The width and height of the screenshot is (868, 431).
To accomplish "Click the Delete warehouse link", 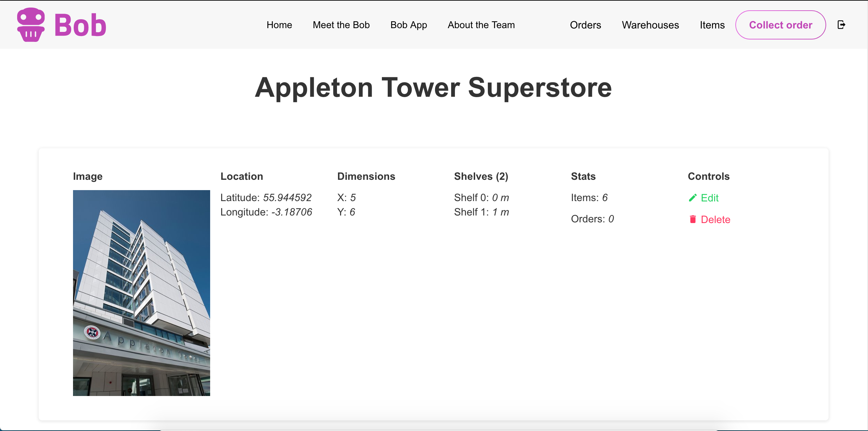I will click(715, 220).
